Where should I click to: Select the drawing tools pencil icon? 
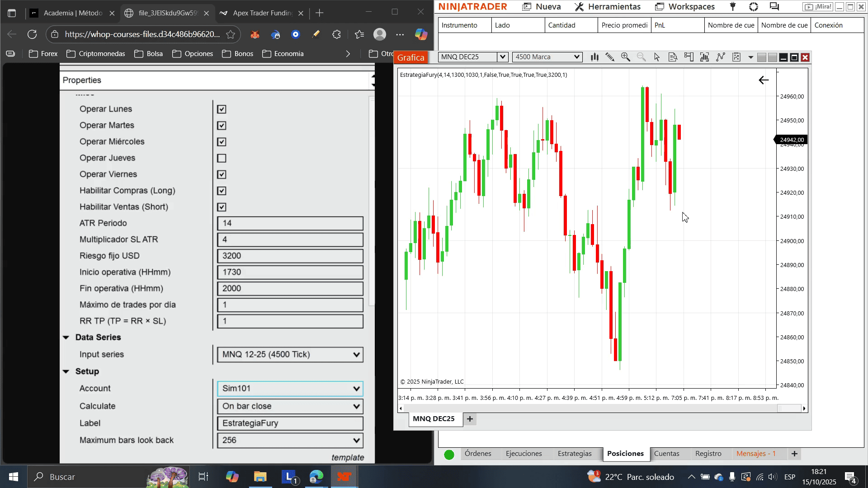(610, 57)
